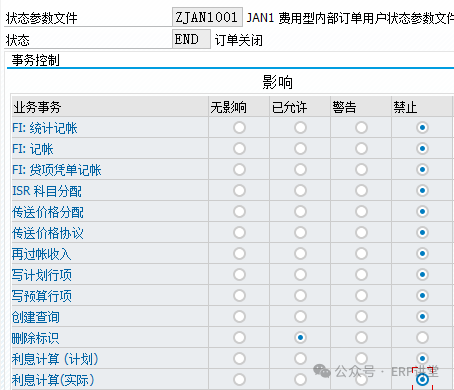Select 警告 radio for 创建查询
This screenshot has height=390, width=454.
click(361, 316)
